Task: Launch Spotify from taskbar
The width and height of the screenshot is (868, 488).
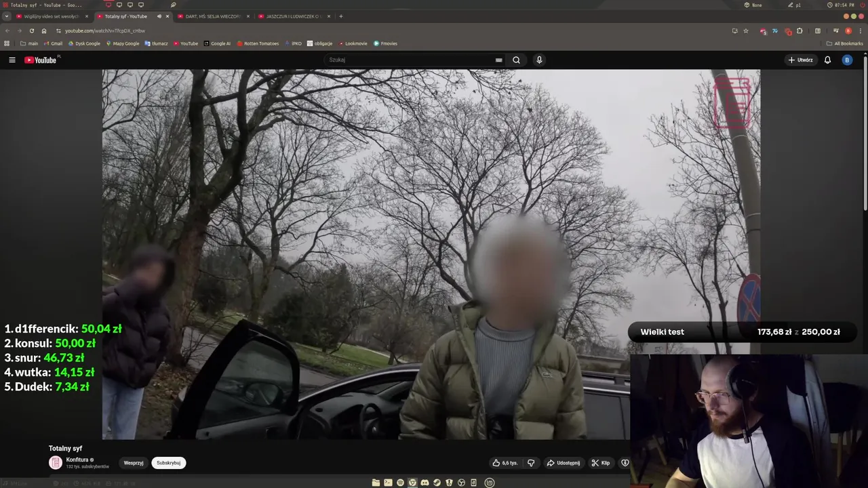Action: [x=400, y=483]
